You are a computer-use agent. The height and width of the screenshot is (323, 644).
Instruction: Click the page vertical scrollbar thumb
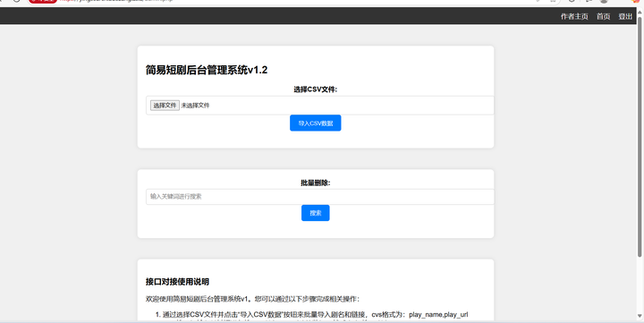(640, 136)
